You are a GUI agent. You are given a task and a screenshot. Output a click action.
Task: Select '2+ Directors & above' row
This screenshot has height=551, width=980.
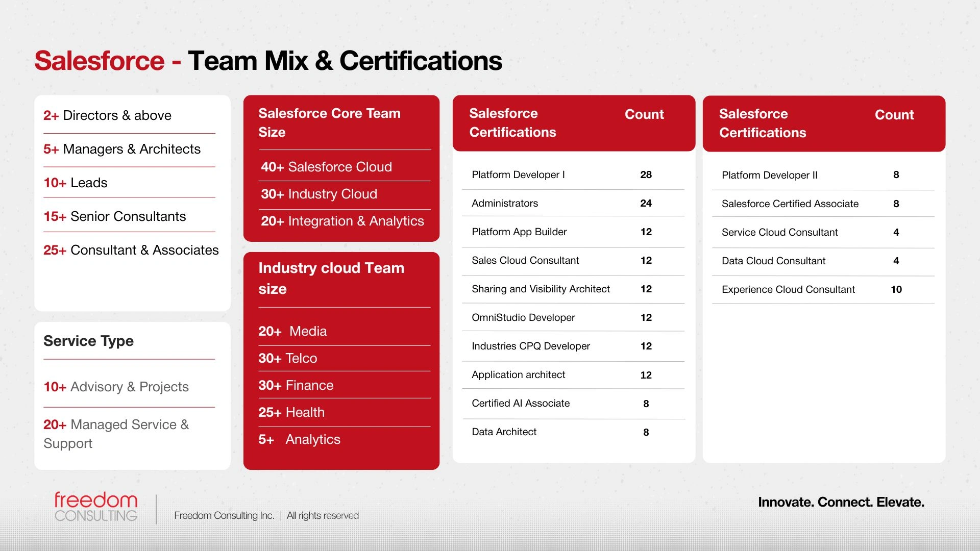coord(107,115)
